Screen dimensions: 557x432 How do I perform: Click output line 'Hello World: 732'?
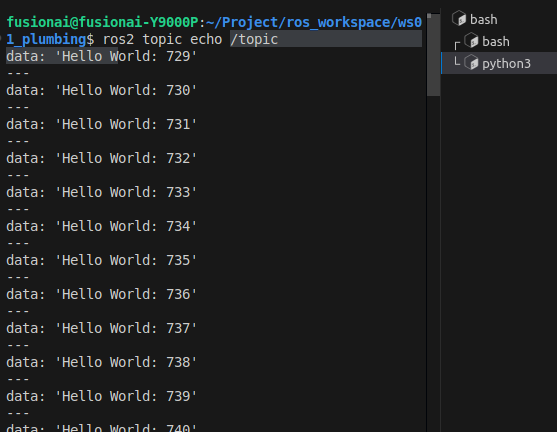pos(101,158)
